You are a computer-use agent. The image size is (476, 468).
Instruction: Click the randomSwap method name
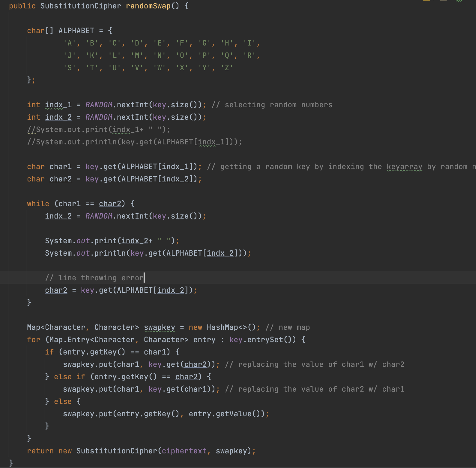click(148, 6)
